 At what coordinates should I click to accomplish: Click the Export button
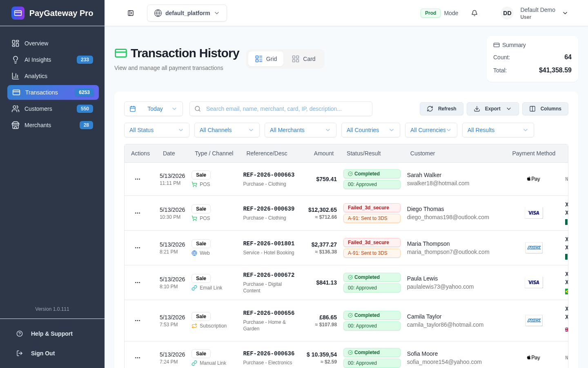coord(493,109)
